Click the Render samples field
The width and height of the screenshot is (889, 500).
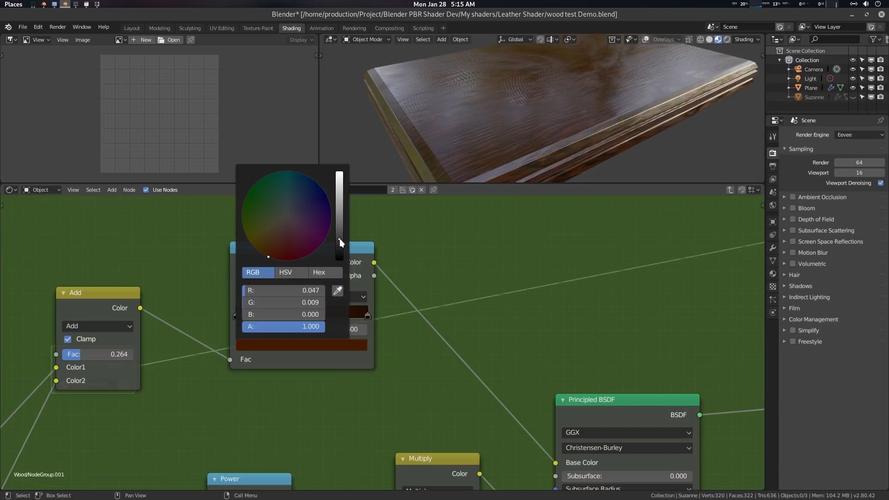[859, 163]
